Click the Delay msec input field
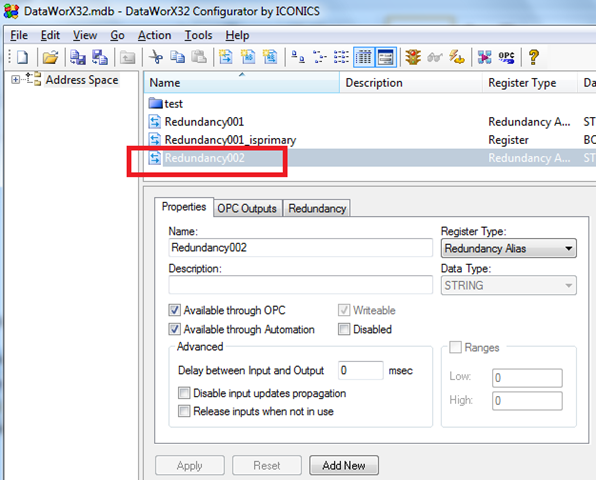 pos(360,370)
